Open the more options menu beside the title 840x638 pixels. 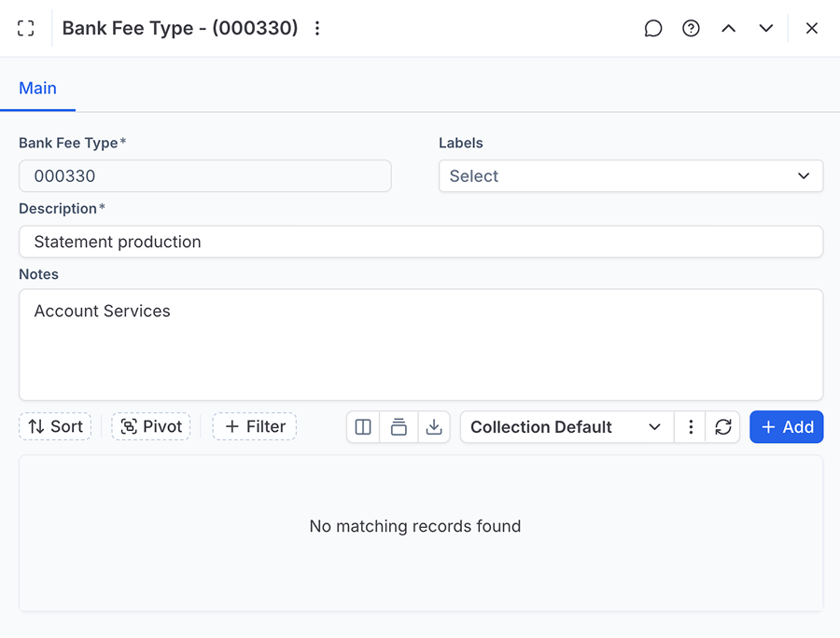317,28
